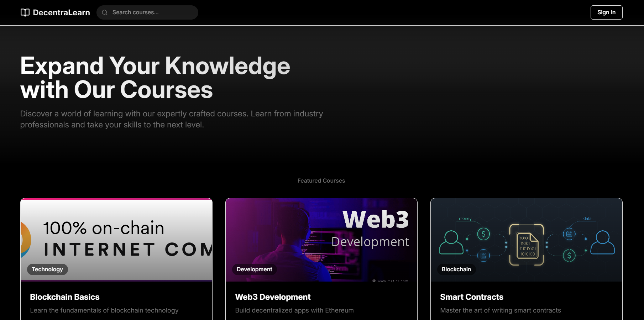644x320 pixels.
Task: Open the Smart Contracts course thumbnail
Action: coord(527,240)
